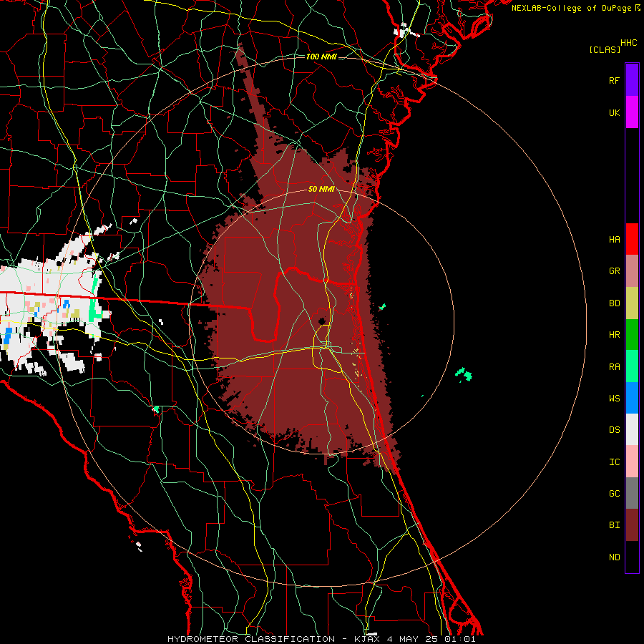Click the HA red legend swatch
This screenshot has width=644, height=644.
click(x=632, y=239)
